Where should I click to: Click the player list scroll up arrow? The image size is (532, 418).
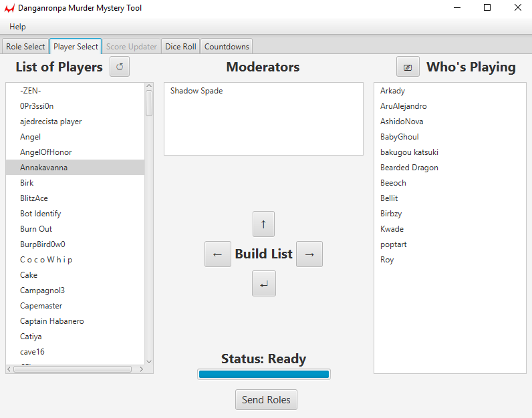tap(149, 85)
